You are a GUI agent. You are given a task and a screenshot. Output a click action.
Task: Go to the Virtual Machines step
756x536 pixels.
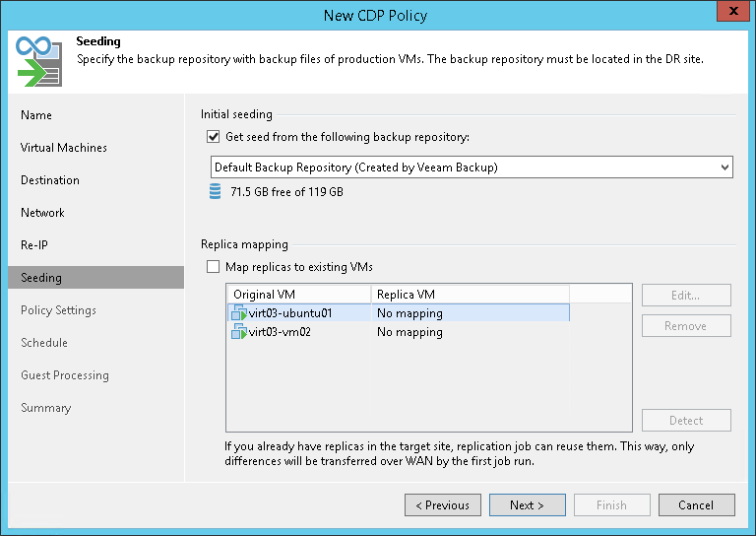click(64, 148)
